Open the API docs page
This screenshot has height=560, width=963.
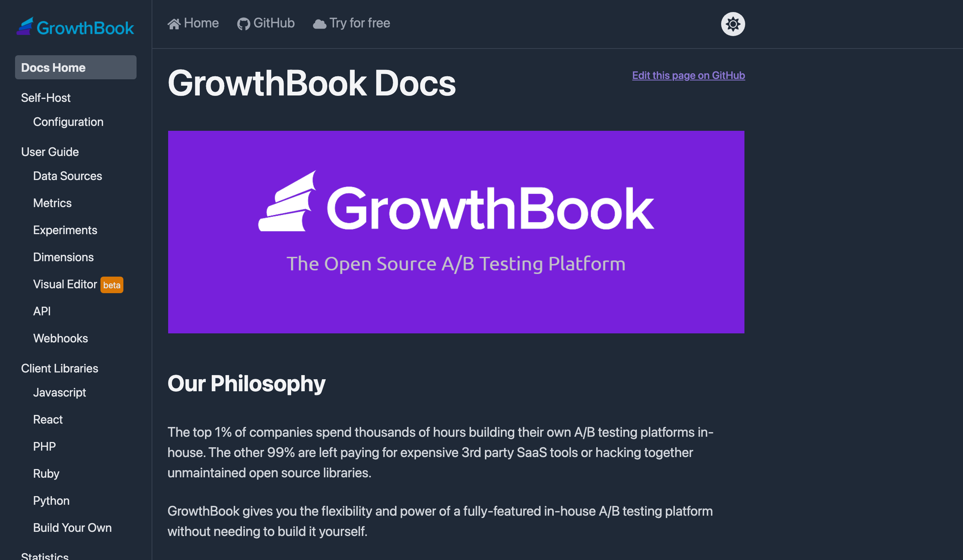(x=42, y=311)
